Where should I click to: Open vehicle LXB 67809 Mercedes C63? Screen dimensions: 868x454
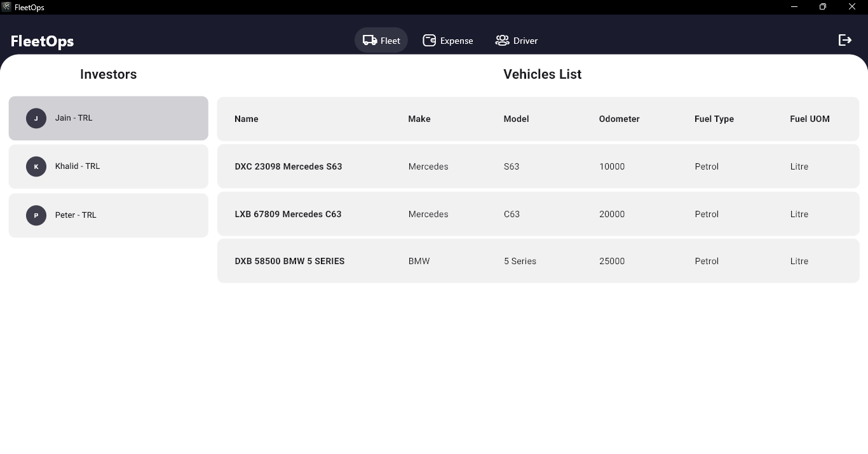pos(538,214)
